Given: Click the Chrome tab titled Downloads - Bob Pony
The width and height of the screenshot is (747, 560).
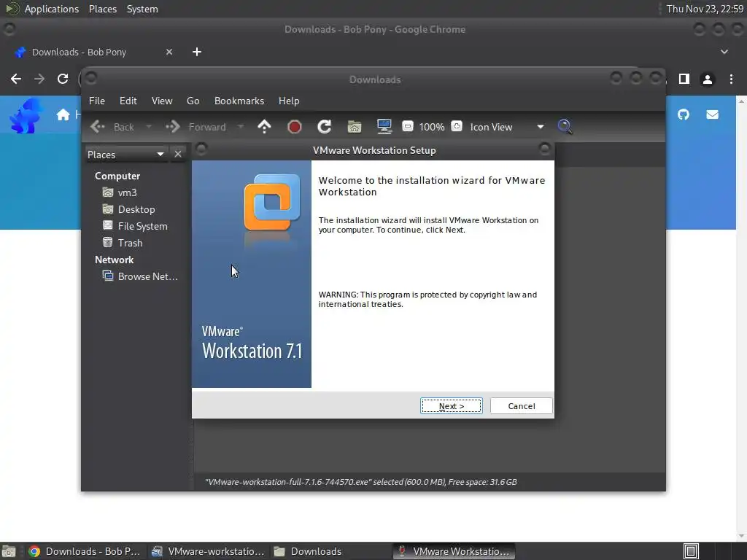Looking at the screenshot, I should coord(93,52).
